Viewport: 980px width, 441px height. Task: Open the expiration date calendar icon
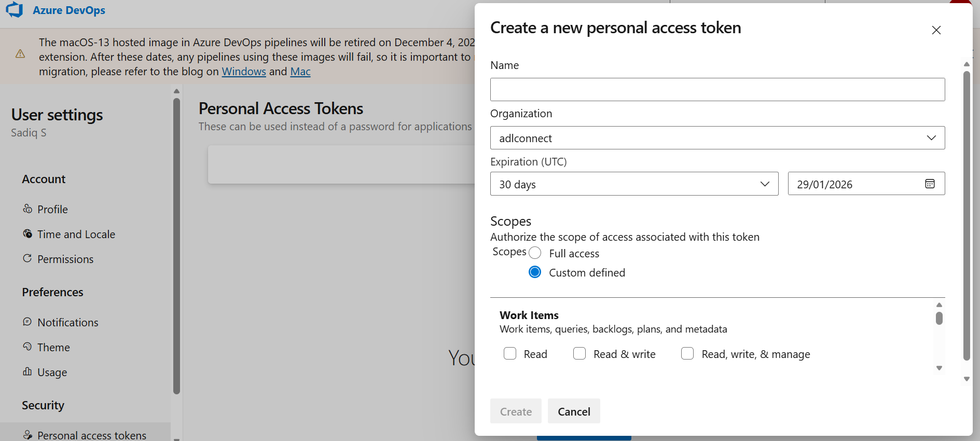(930, 184)
